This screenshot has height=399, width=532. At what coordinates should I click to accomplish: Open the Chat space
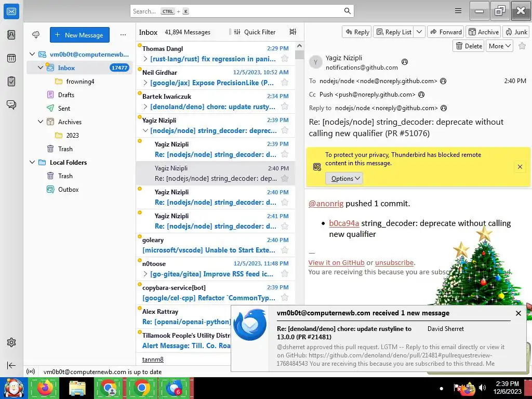pos(11,104)
